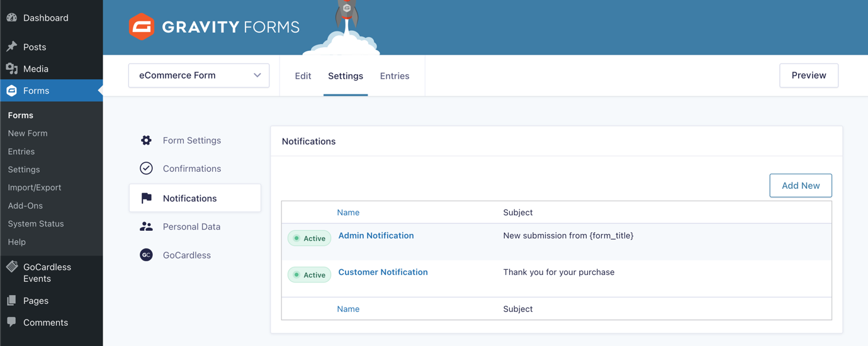Switch to the Edit tab
The height and width of the screenshot is (346, 868).
tap(303, 75)
